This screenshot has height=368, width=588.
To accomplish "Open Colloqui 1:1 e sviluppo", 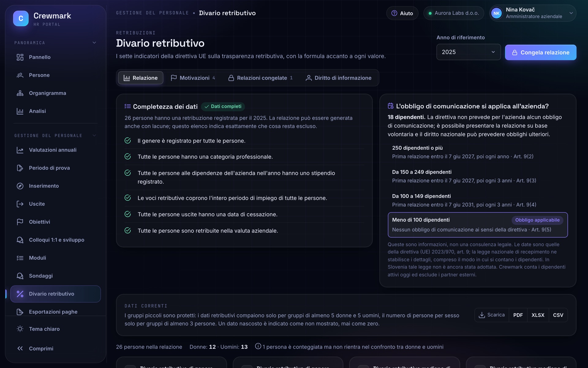I will [55, 240].
